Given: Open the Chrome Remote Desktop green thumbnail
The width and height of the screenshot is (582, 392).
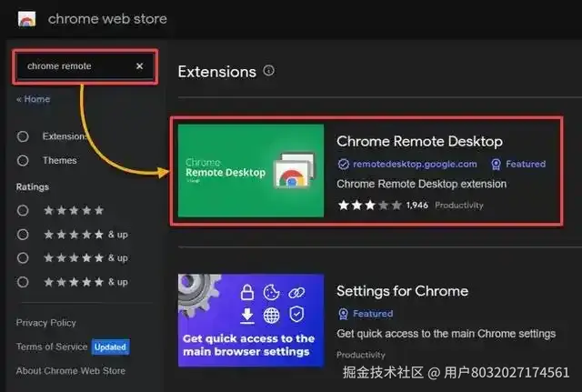Looking at the screenshot, I should [251, 171].
